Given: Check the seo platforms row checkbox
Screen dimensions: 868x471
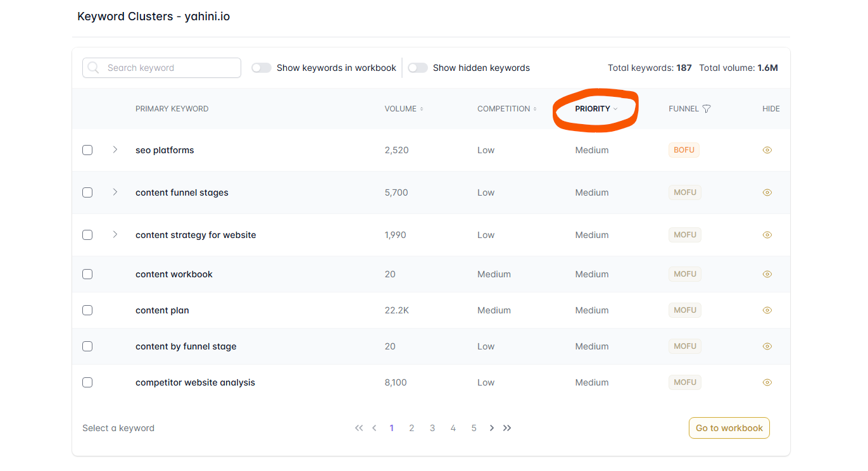Looking at the screenshot, I should [87, 150].
